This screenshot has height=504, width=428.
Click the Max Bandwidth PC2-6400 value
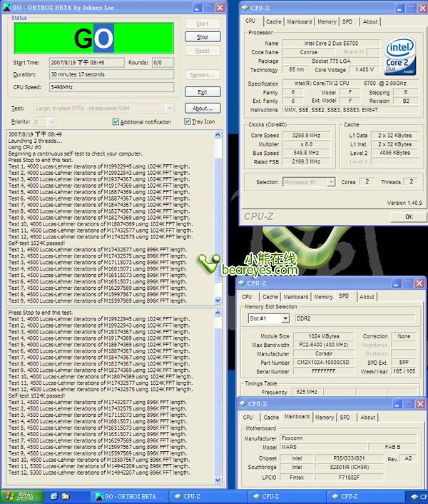pyautogui.click(x=323, y=345)
